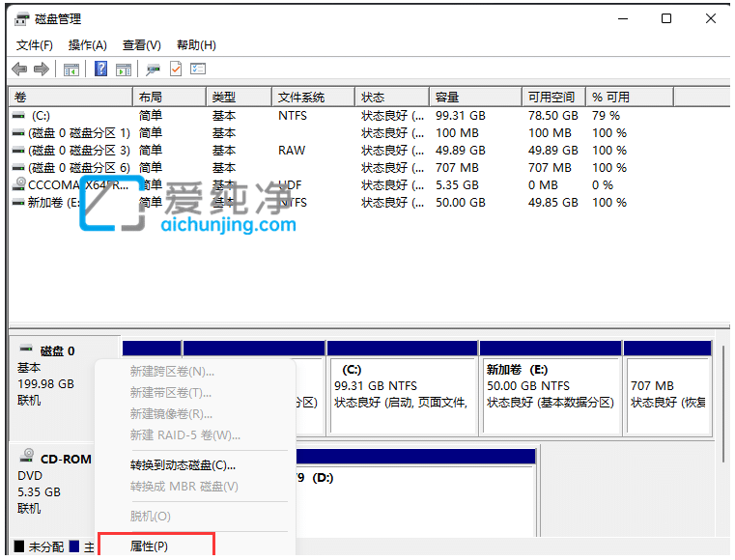The image size is (735, 560).
Task: Select the 新加卷 (E:) partition block
Action: tap(551, 389)
